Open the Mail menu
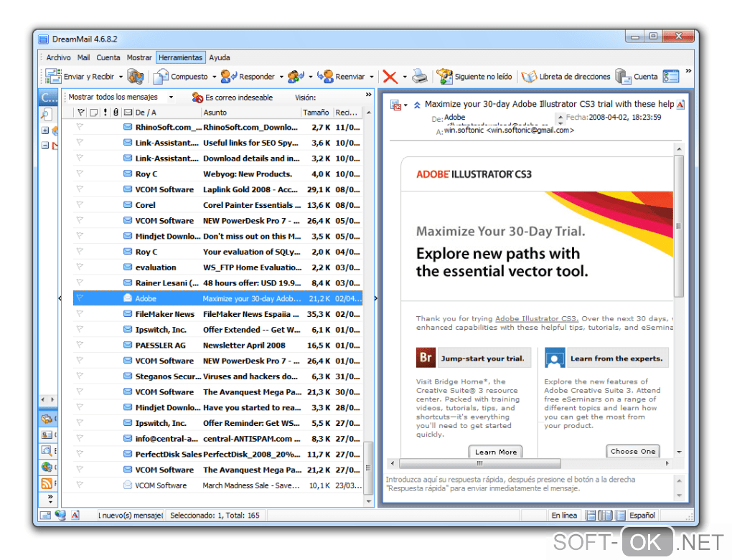 click(x=83, y=58)
